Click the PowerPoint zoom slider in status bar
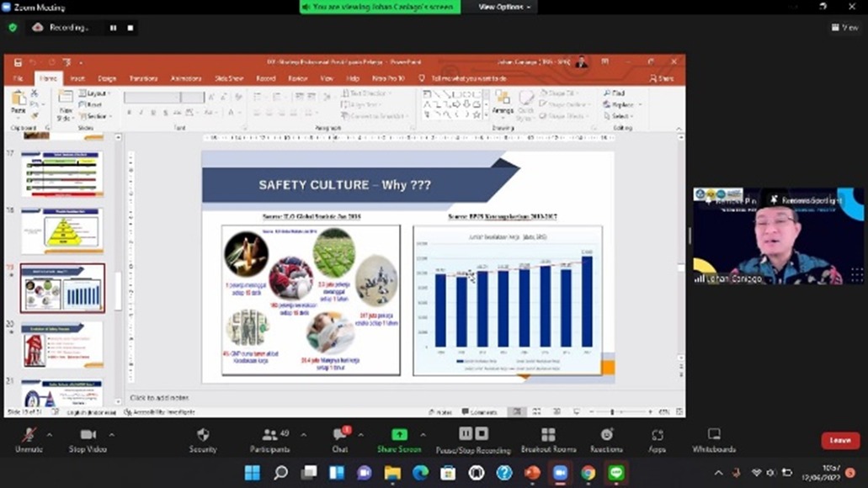This screenshot has width=868, height=488. tap(612, 411)
